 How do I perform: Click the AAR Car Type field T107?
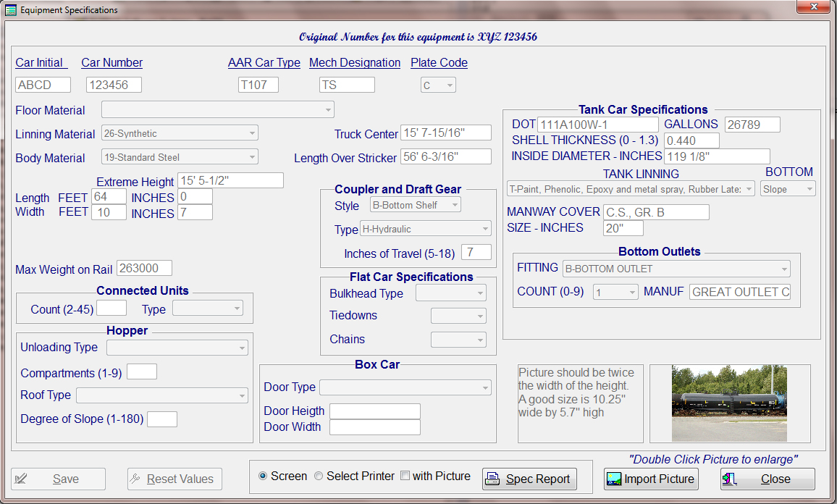[x=258, y=85]
